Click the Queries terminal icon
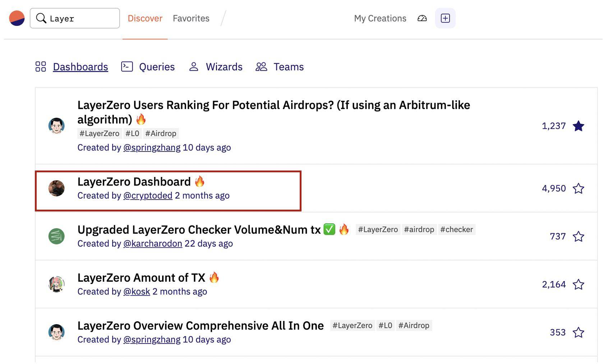This screenshot has height=364, width=603. pos(127,67)
